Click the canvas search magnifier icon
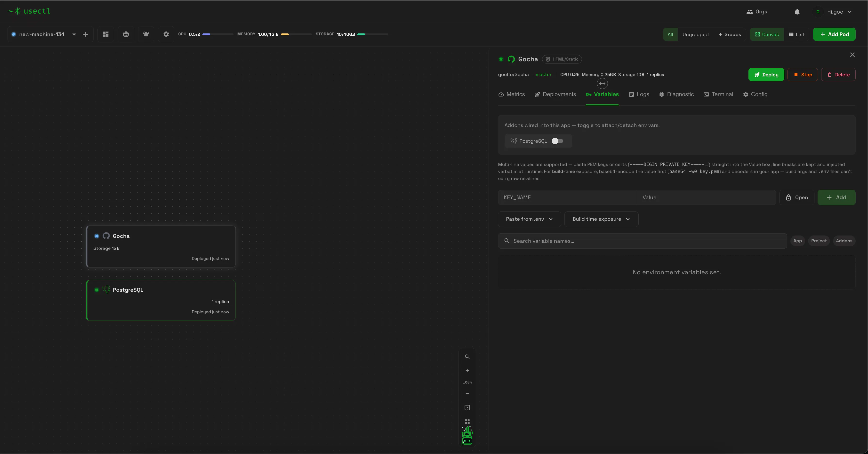This screenshot has width=868, height=454. coord(467,357)
